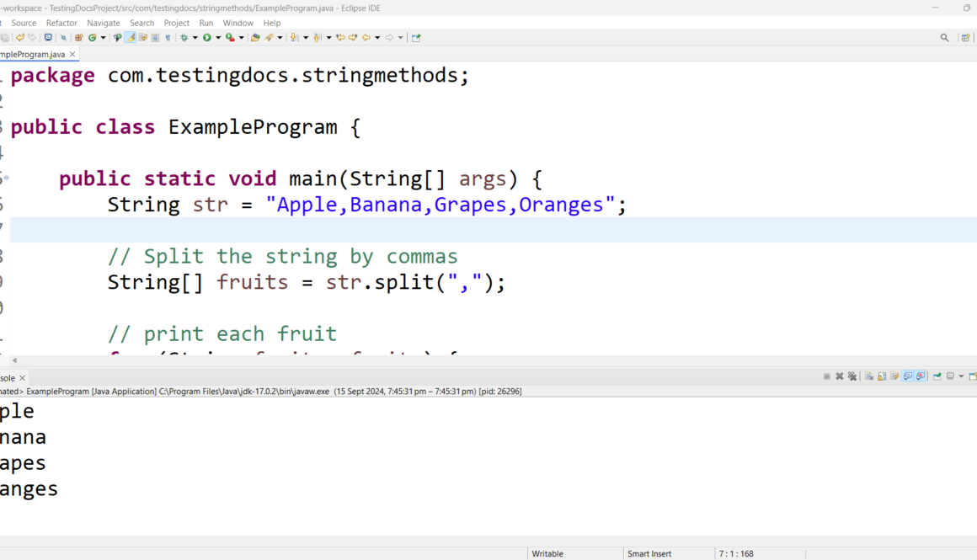Click the Writable status bar field
Image resolution: width=977 pixels, height=560 pixels.
pos(547,553)
